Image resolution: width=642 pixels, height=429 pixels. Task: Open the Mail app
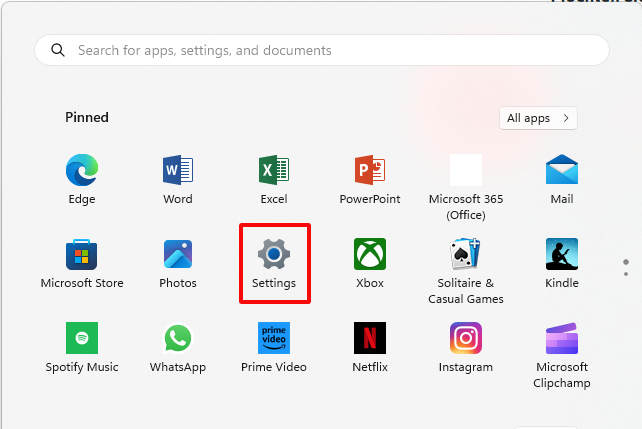coord(562,171)
